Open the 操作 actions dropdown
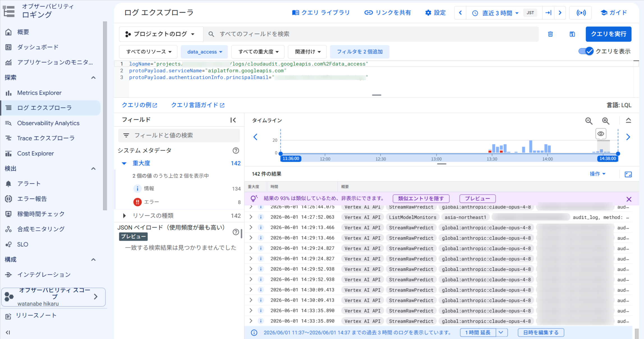This screenshot has height=339, width=644. coord(597,174)
